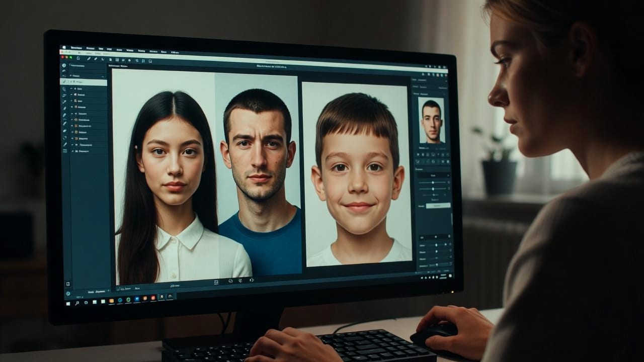
Task: Select the highlighted white row in the left panel
Action: pos(84,82)
